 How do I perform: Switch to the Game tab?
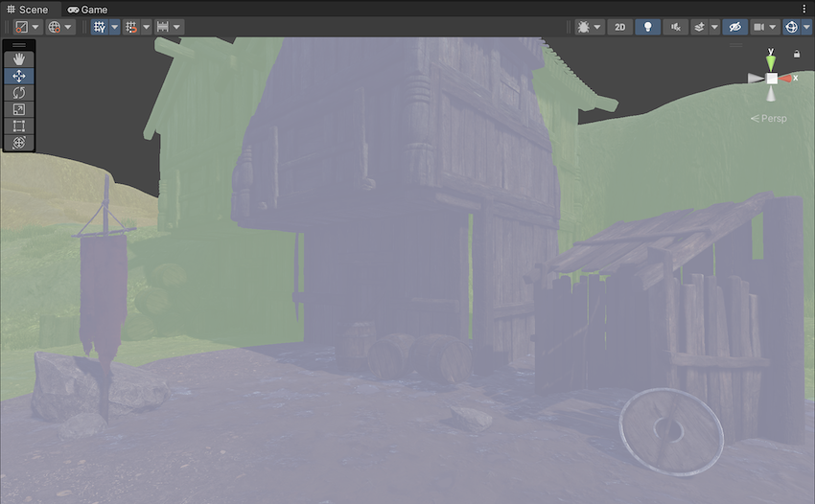pyautogui.click(x=87, y=9)
